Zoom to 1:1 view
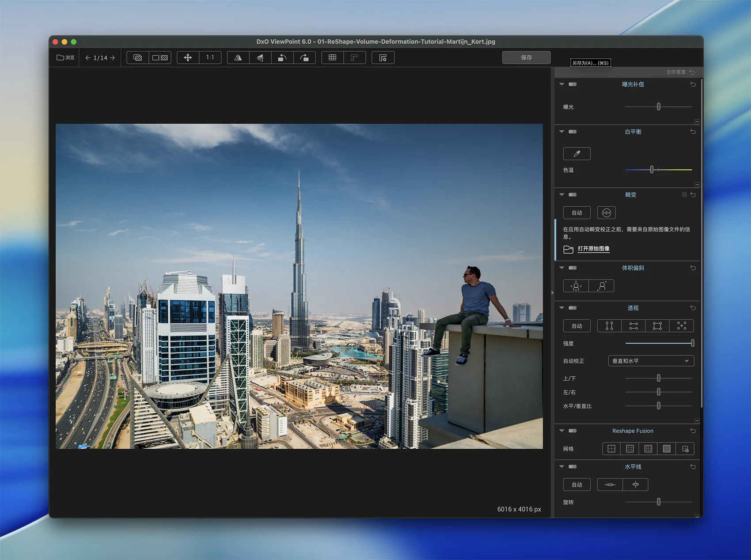751x560 pixels. [210, 57]
